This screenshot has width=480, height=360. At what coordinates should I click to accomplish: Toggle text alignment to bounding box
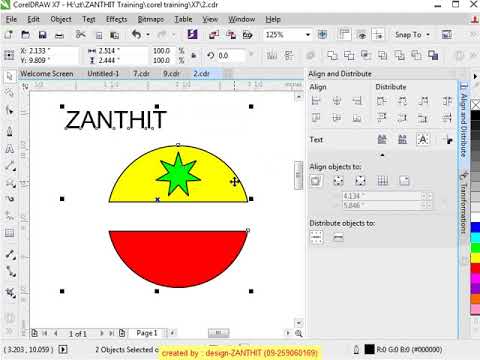coord(423,139)
